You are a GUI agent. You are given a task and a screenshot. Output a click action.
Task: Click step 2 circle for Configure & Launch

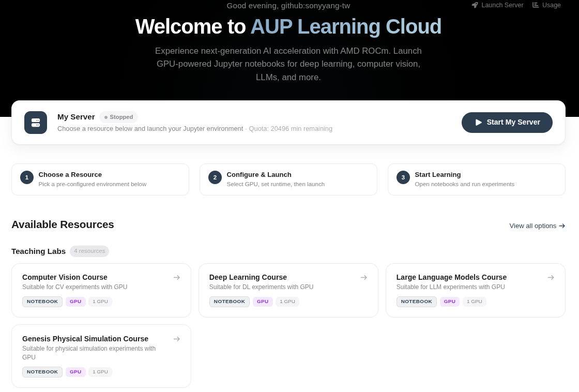click(x=215, y=177)
